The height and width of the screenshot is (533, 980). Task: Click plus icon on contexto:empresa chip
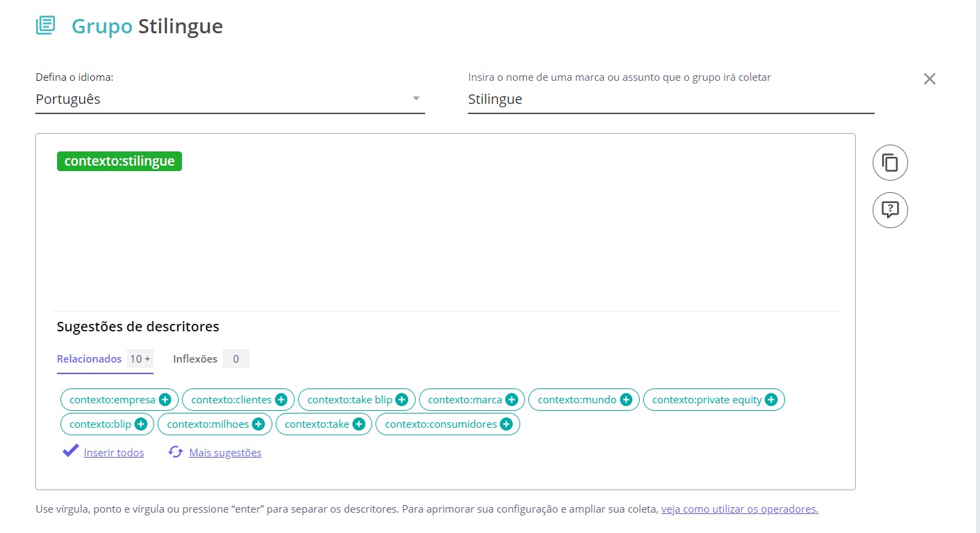(165, 400)
